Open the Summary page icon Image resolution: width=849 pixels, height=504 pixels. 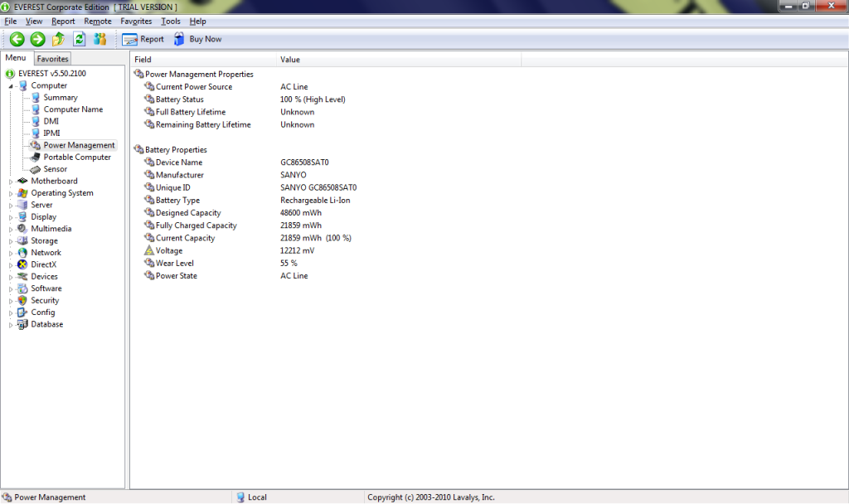pyautogui.click(x=35, y=98)
